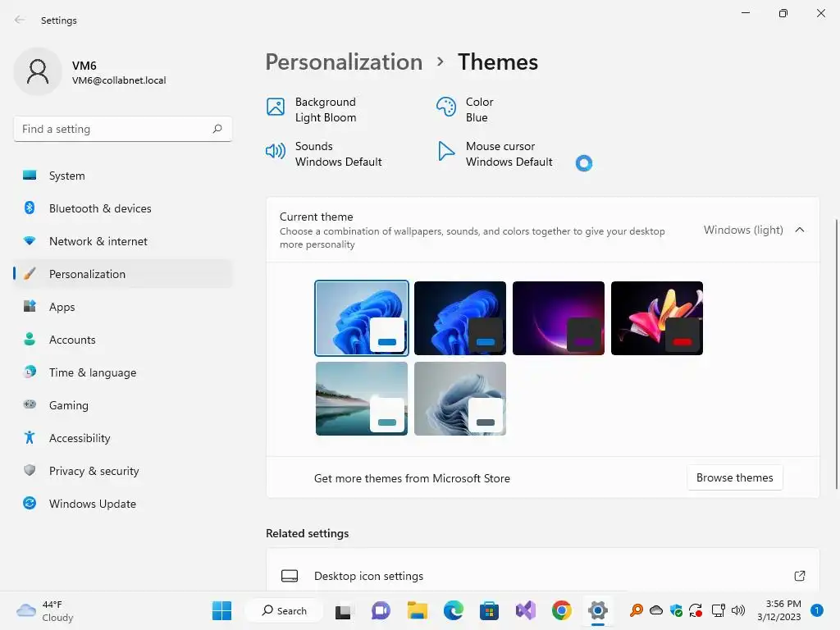
Task: Select the Windows dark bloom theme
Action: pos(460,318)
